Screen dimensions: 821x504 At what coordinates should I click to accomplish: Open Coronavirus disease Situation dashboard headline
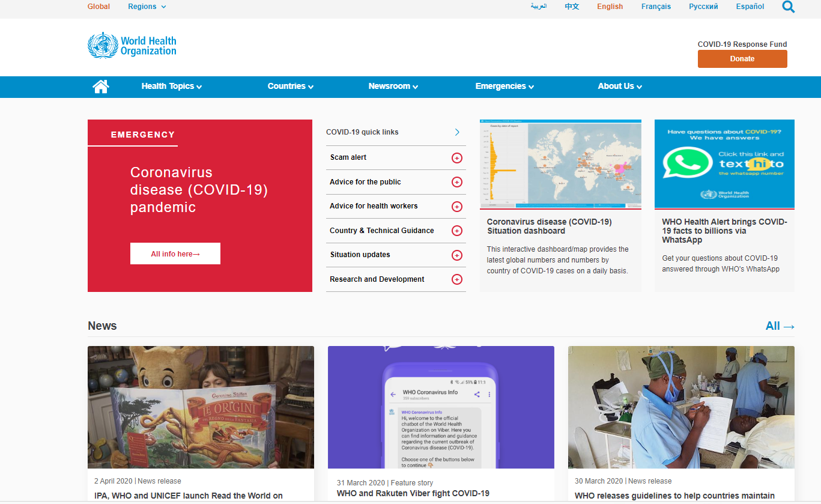click(x=550, y=226)
